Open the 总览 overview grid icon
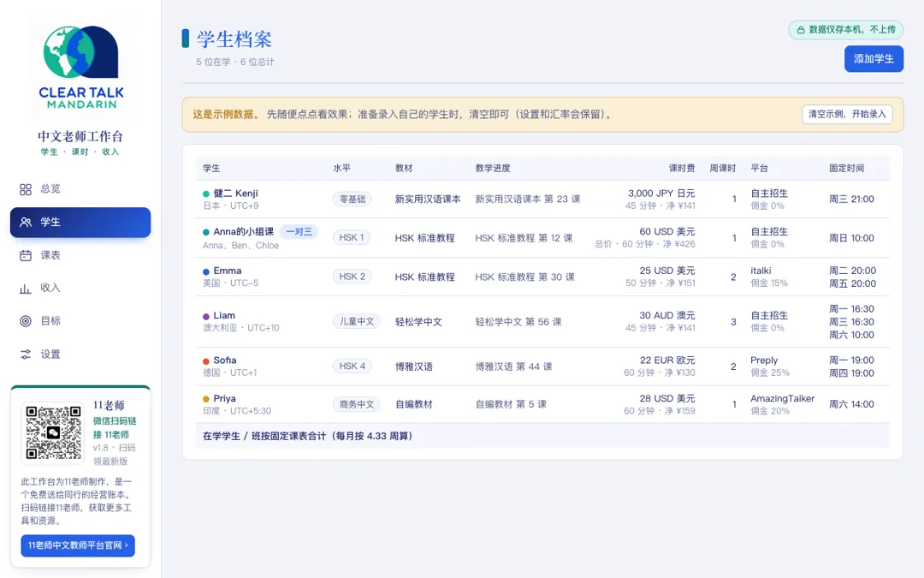924x578 pixels. 26,189
